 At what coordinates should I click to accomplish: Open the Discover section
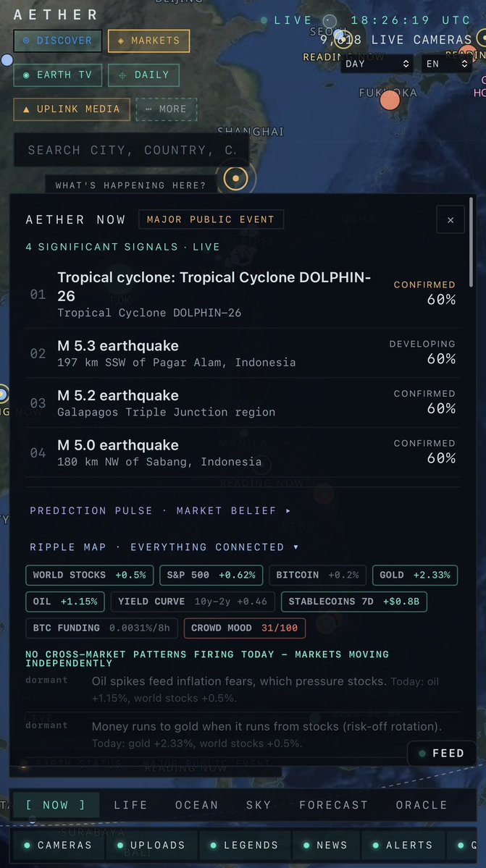click(x=57, y=41)
